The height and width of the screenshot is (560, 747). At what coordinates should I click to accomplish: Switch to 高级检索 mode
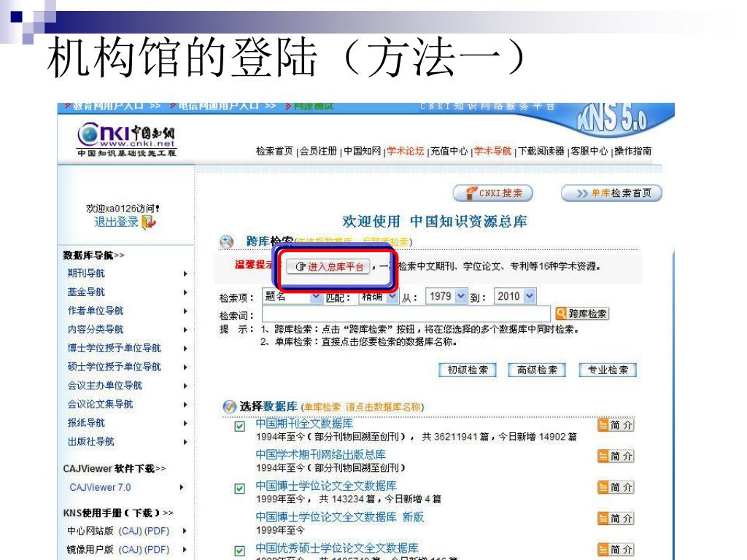click(x=537, y=370)
